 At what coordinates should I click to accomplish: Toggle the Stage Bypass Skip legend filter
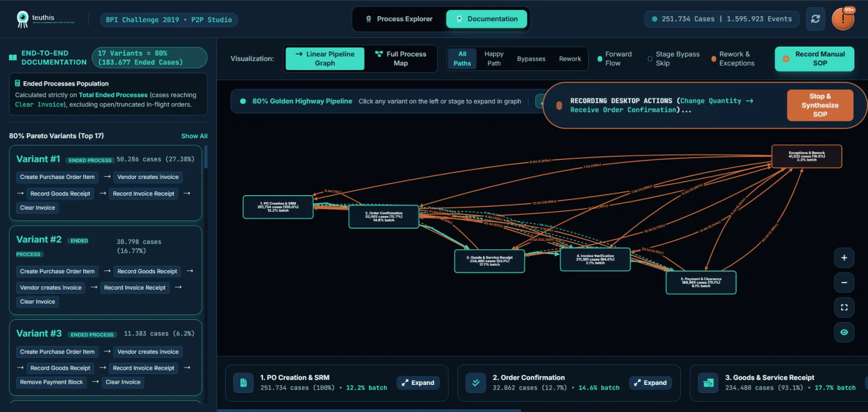point(673,59)
